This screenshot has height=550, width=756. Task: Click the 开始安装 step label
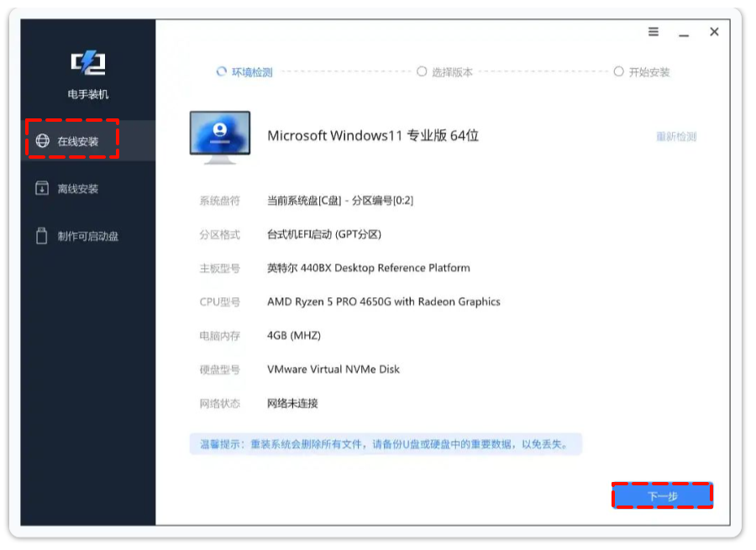point(649,72)
